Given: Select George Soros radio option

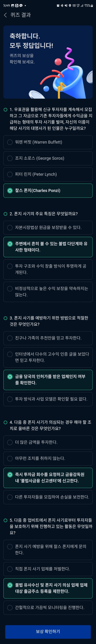Looking at the screenshot, I should (48, 158).
